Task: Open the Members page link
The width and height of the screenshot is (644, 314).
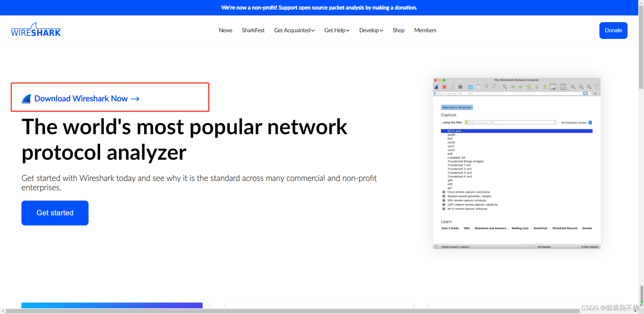Action: pos(425,30)
